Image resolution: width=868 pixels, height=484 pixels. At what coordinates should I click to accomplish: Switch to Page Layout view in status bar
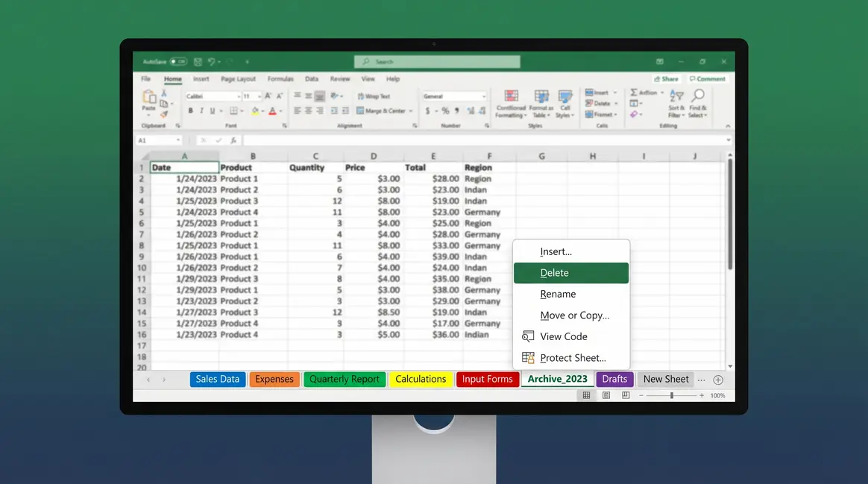coord(606,395)
